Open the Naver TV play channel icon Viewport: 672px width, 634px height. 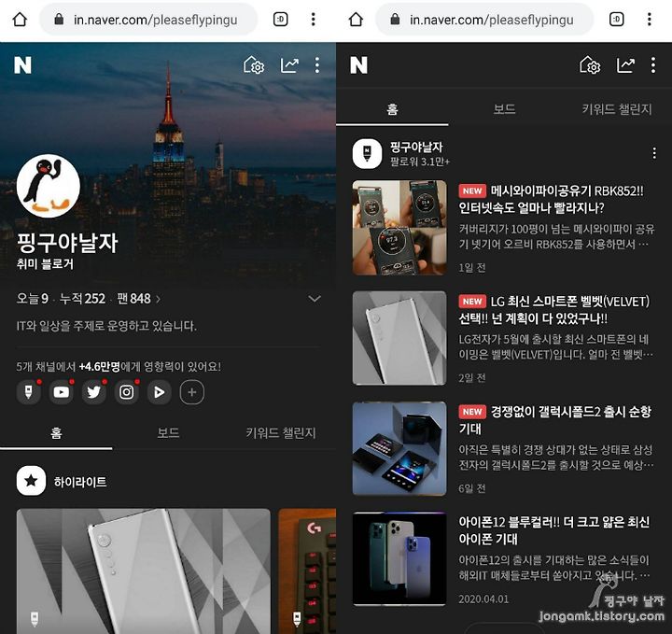pos(159,392)
